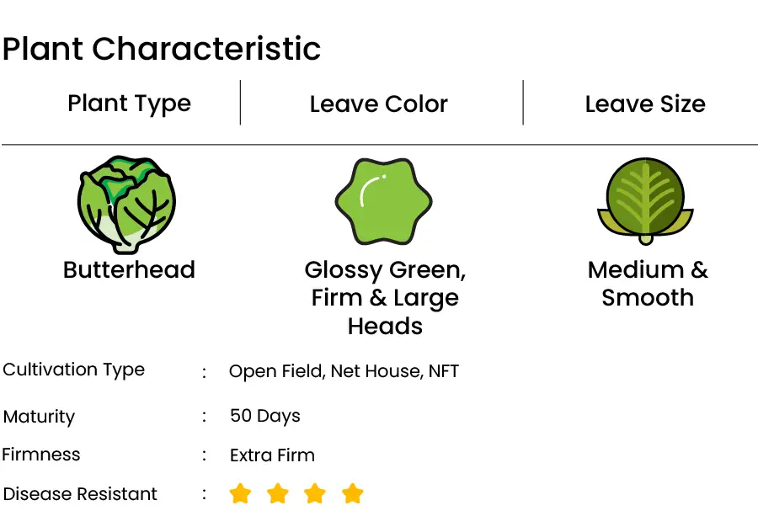
Task: Click the Maturity label
Action: click(39, 417)
